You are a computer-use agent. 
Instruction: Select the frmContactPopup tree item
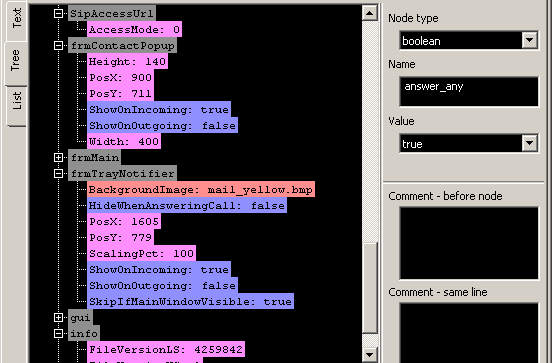[122, 45]
